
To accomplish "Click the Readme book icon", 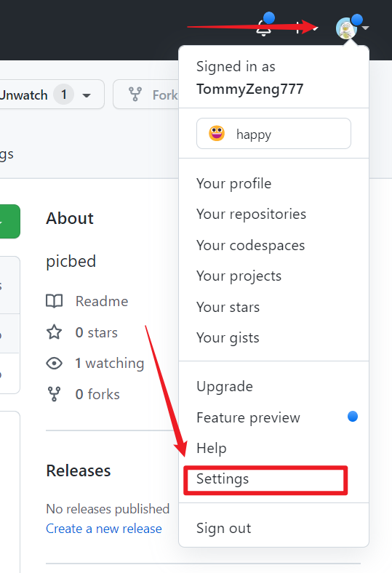I will coord(54,301).
